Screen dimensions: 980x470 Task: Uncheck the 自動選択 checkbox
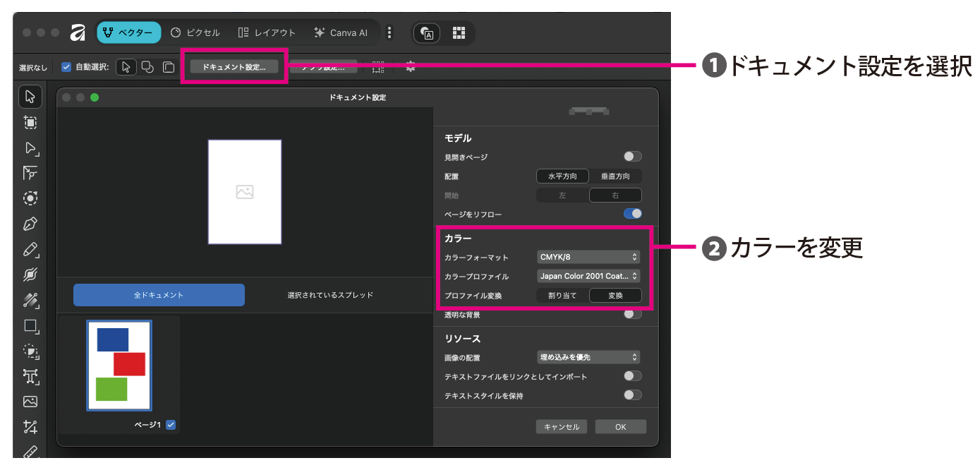click(x=66, y=67)
